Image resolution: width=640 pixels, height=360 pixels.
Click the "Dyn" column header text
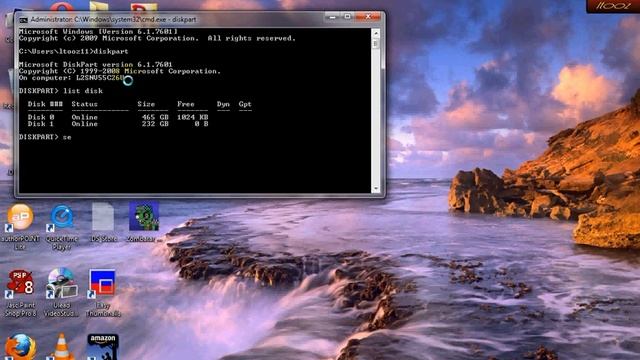[x=223, y=104]
